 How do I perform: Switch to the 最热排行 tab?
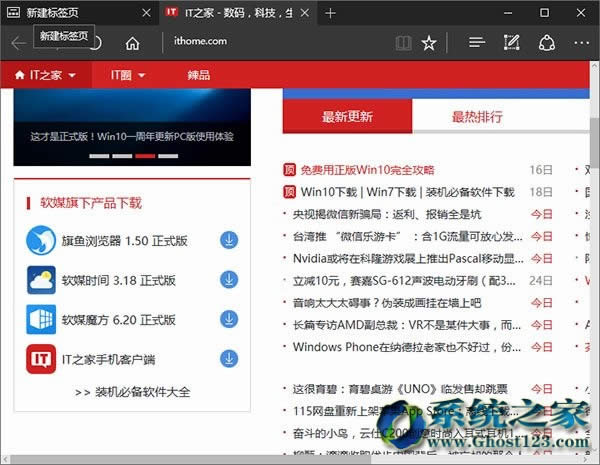tap(477, 117)
